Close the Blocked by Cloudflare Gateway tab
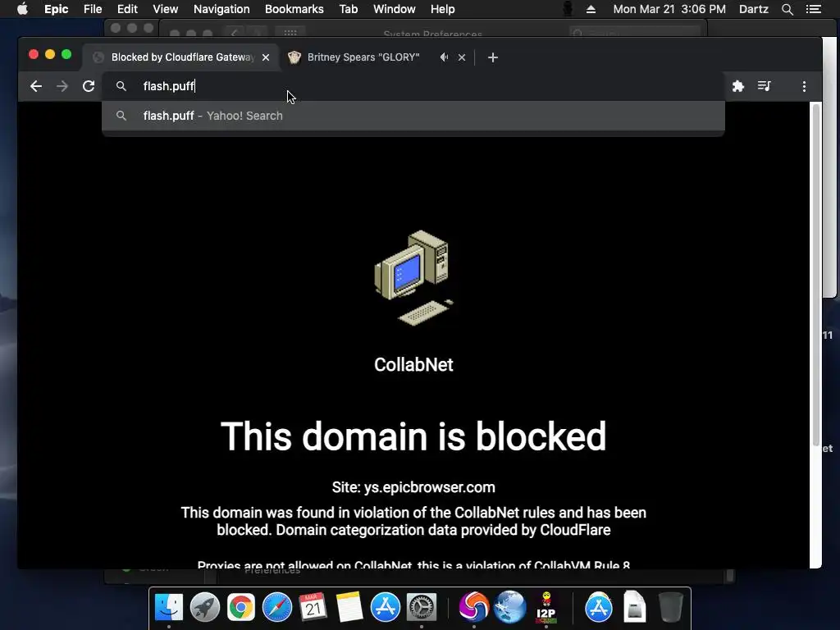 pos(266,57)
